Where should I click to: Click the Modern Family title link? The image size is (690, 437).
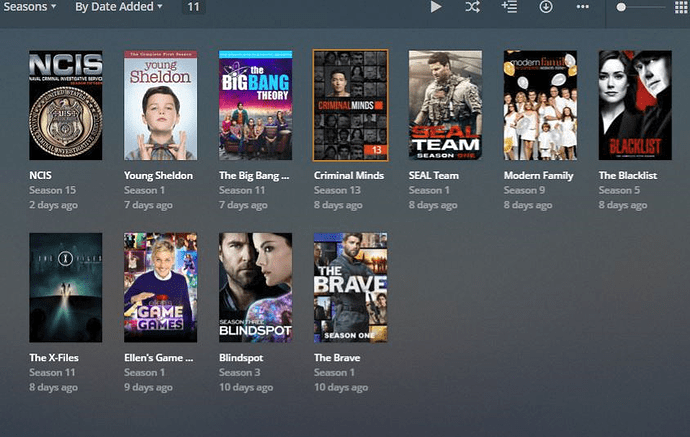click(539, 176)
